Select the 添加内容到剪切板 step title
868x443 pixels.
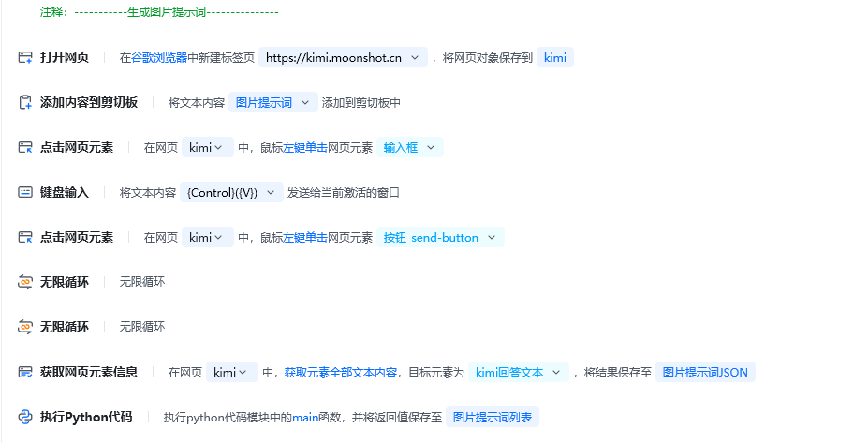89,102
